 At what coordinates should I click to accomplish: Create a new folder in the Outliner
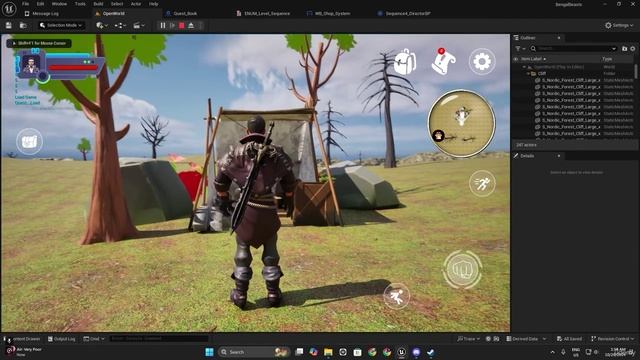click(x=624, y=49)
